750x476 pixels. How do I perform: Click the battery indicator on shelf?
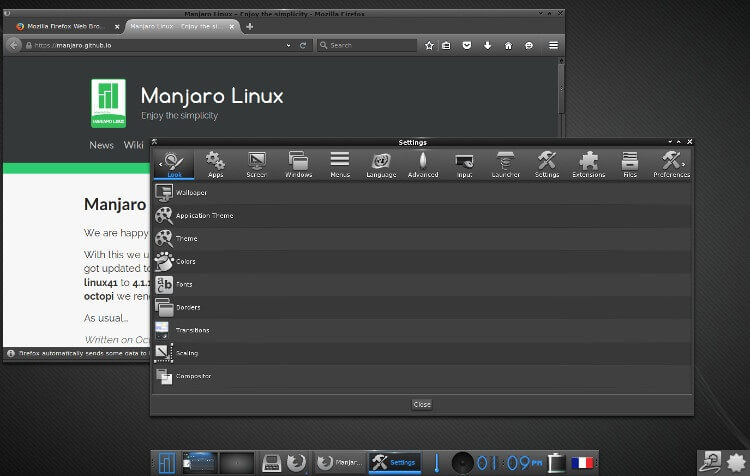coord(556,463)
